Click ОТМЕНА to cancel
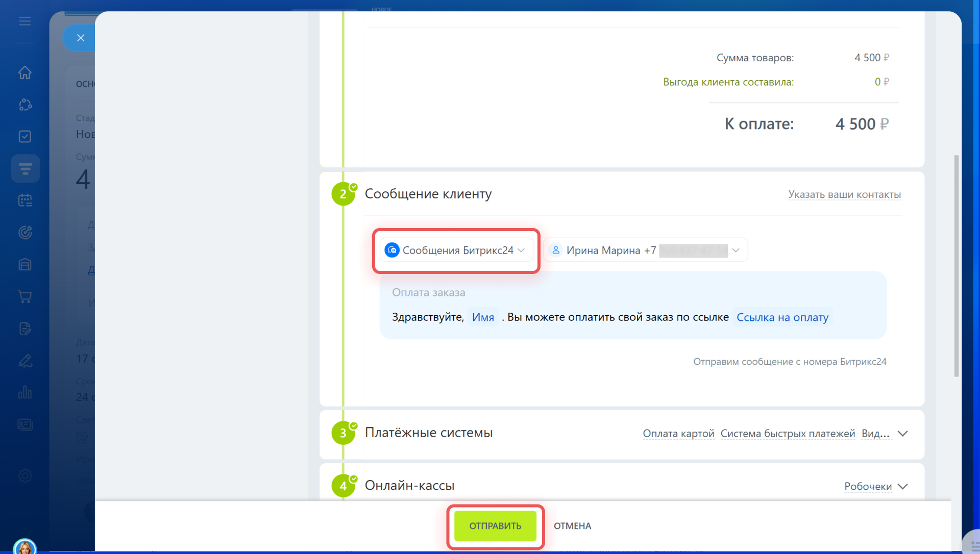The width and height of the screenshot is (980, 554). (572, 526)
